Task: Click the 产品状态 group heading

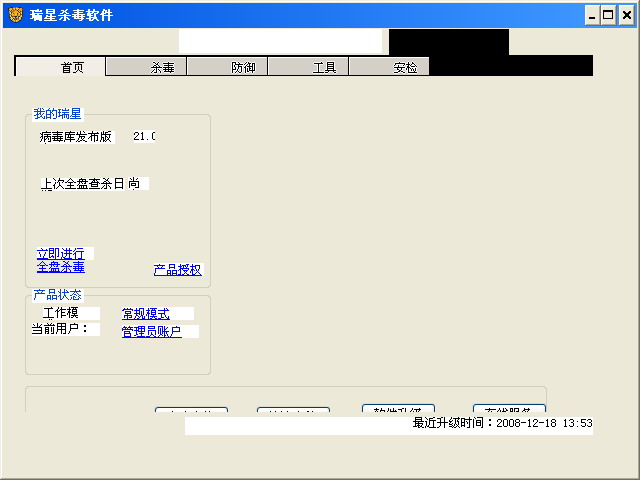Action: tap(58, 294)
